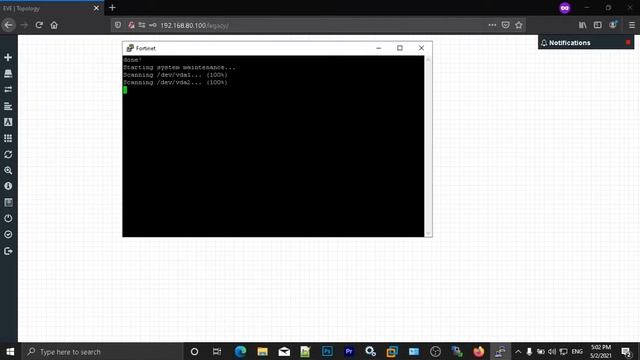Switch to Firefox in the taskbar
The width and height of the screenshot is (640, 360).
478,351
